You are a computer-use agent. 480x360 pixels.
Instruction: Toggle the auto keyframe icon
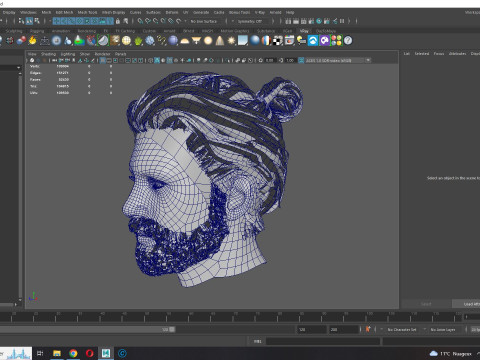pyautogui.click(x=368, y=329)
